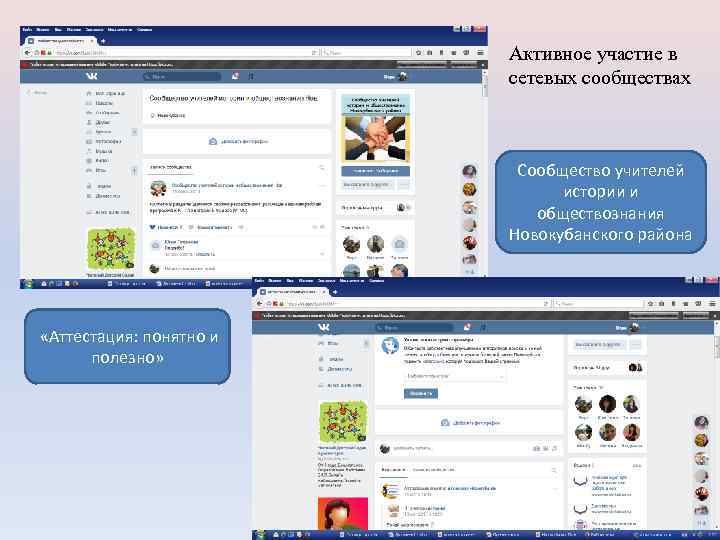Image resolution: width=720 pixels, height=540 pixels.
Task: Click the Добавить фотографии camera link in upper window
Action: tap(238, 141)
